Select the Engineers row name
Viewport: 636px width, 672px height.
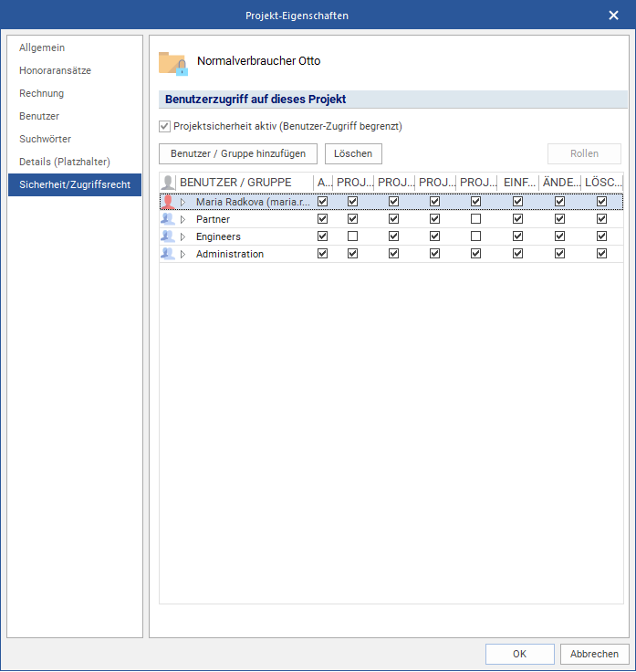218,236
